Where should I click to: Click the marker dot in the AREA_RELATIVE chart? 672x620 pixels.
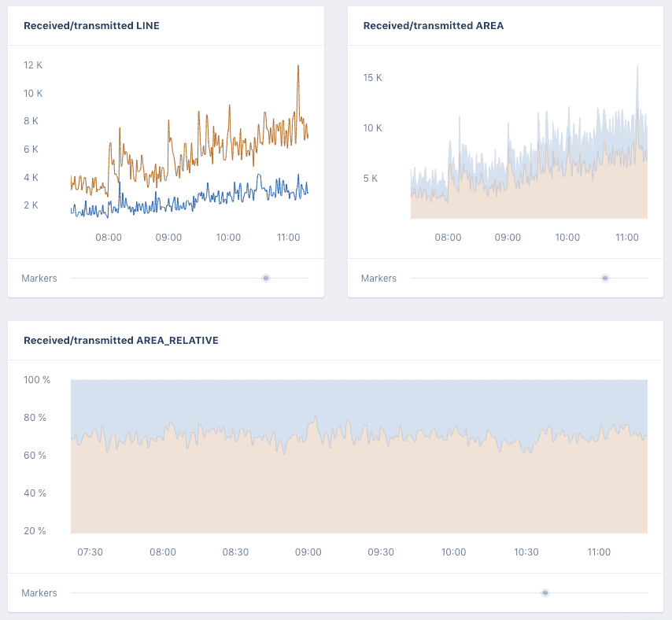point(545,593)
